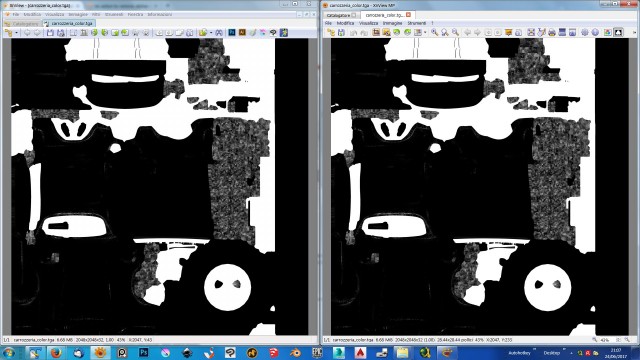Expand the browser dropdown arrow in left toolbar
640x360 pixels.
pyautogui.click(x=16, y=33)
